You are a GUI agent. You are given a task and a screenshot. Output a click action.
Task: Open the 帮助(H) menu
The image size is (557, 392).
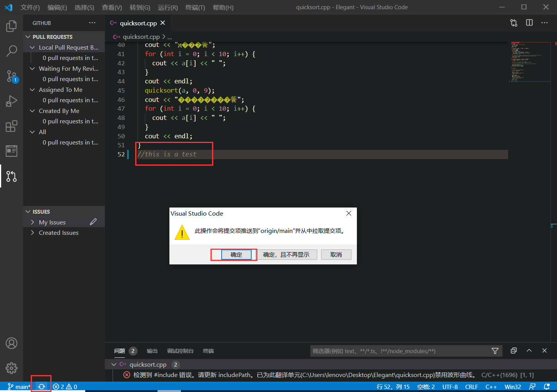(223, 7)
